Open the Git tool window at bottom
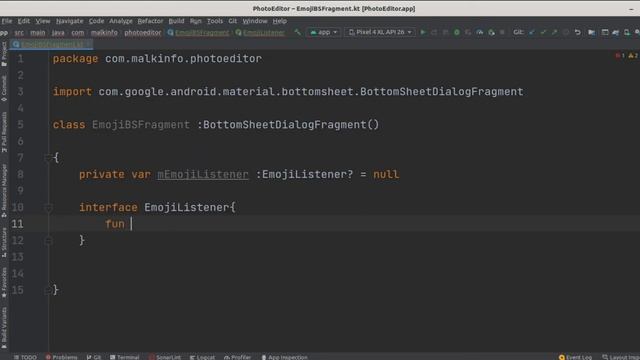 [x=93, y=357]
